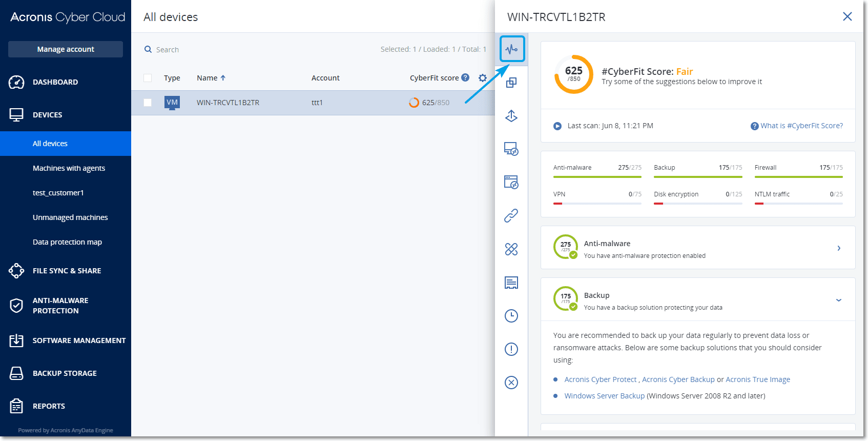Screen dimensions: 868x441
Task: Run scan using Last scan play icon
Action: tap(557, 126)
